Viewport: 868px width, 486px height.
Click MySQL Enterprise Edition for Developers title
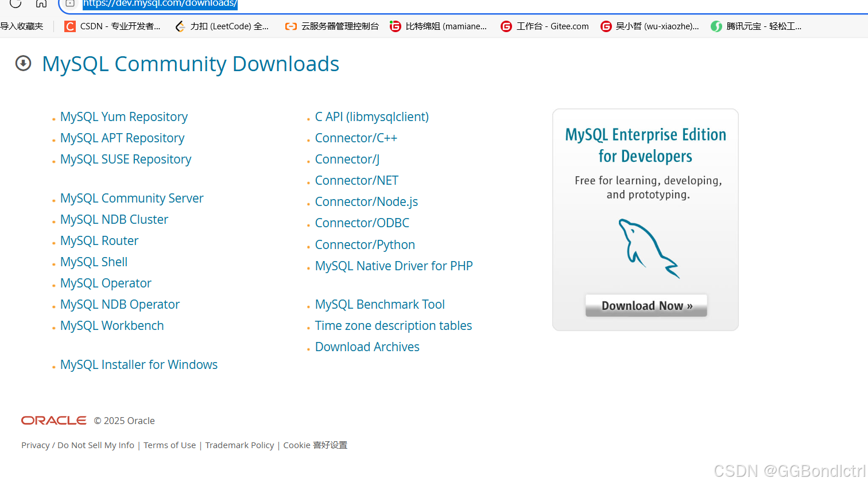pos(646,145)
